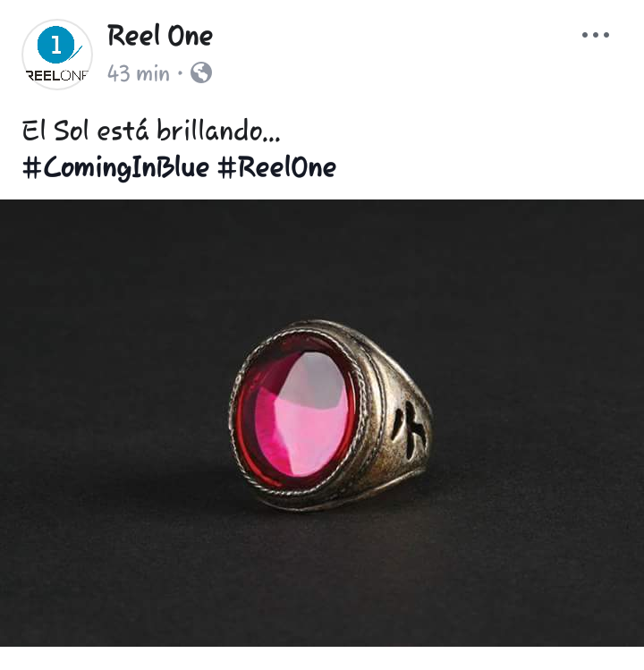644x670 pixels.
Task: Open the Reel One profile picture
Action: point(57,55)
